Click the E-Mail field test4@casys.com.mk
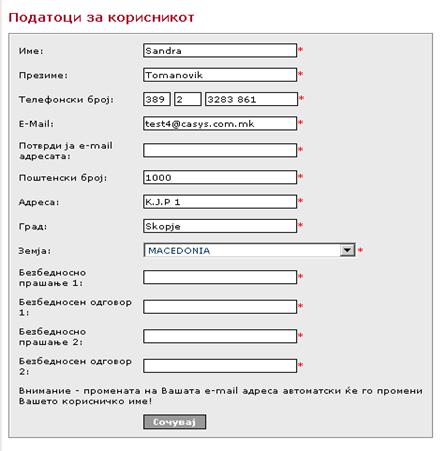The width and height of the screenshot is (448, 451). (220, 124)
